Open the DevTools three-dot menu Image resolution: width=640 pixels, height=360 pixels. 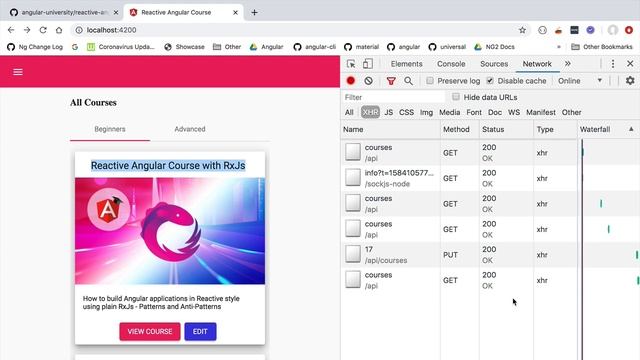[613, 64]
